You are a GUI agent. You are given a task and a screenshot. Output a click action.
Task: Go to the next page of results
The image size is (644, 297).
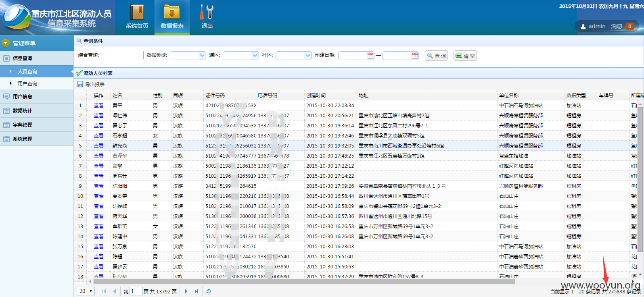click(186, 291)
